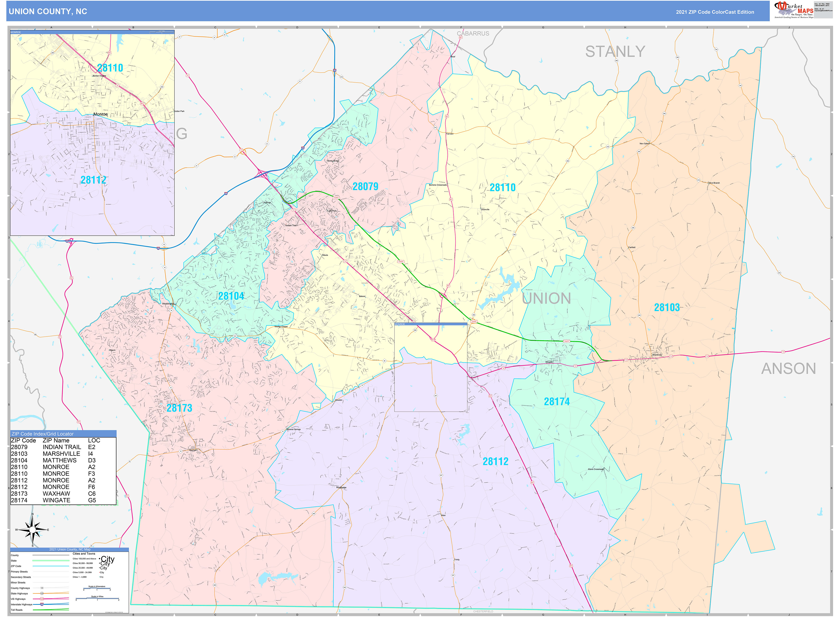Expand the 2021 Union County, NC Map legend header
Image resolution: width=840 pixels, height=617 pixels.
coord(70,549)
